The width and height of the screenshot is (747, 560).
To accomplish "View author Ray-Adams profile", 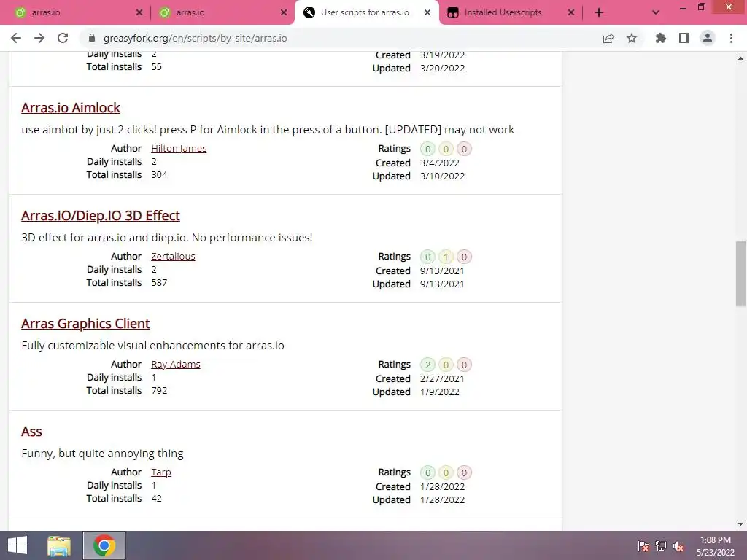I will 176,365.
